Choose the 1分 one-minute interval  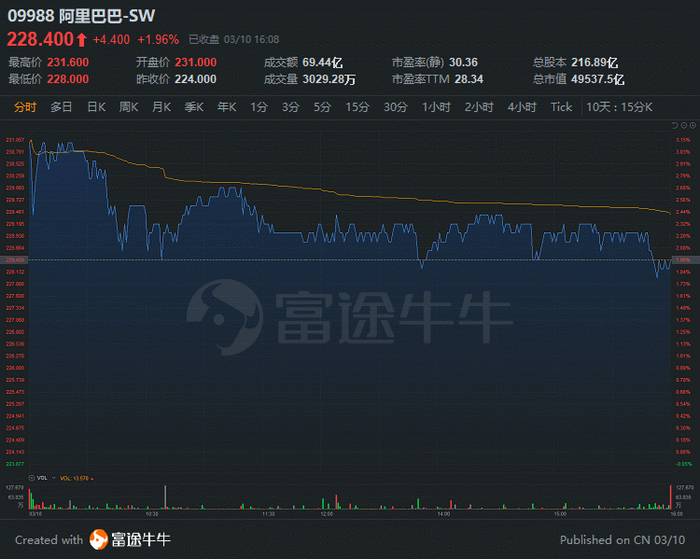point(259,107)
